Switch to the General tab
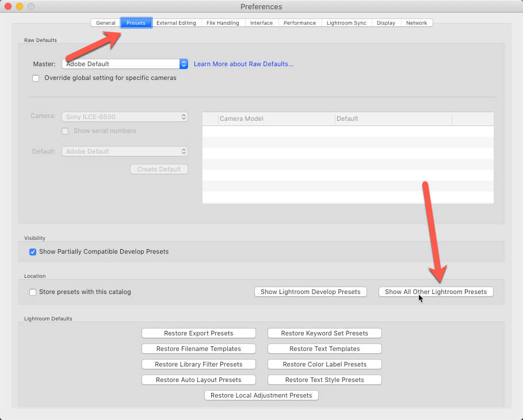Image resolution: width=523 pixels, height=420 pixels. [x=105, y=23]
